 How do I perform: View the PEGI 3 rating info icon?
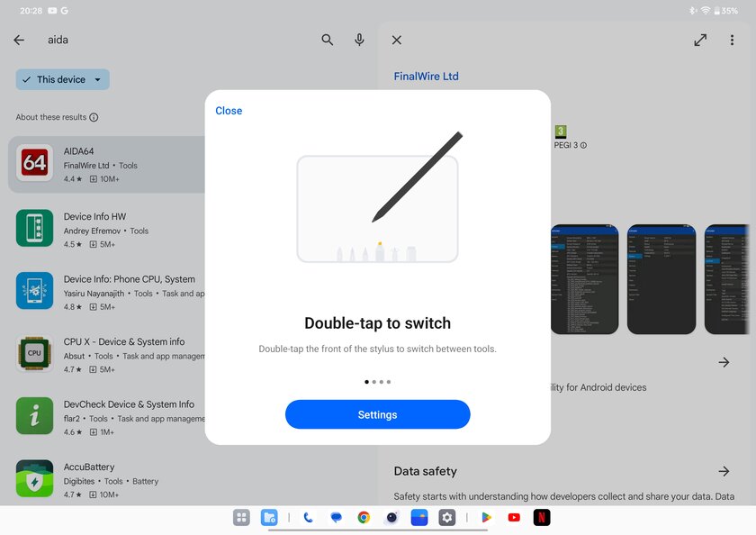[x=583, y=145]
